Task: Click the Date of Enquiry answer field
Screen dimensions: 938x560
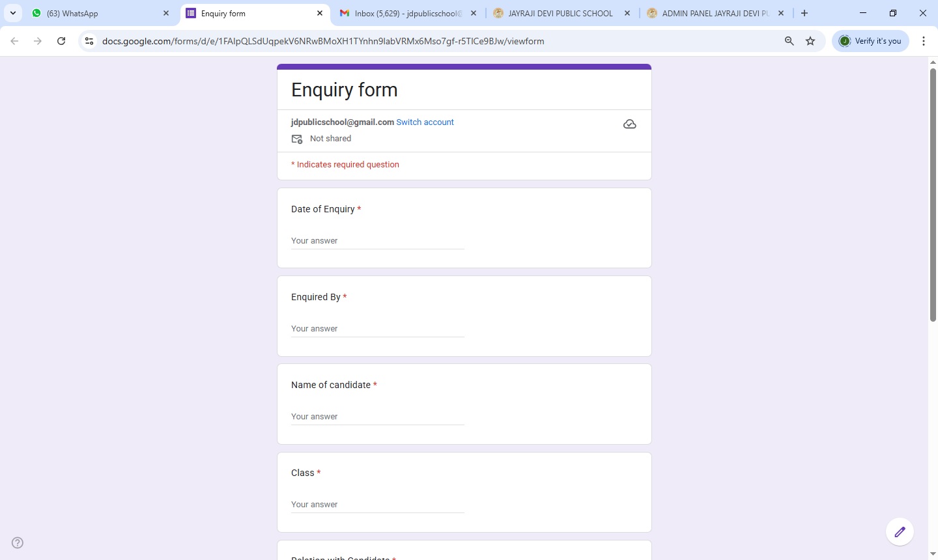Action: tap(377, 241)
